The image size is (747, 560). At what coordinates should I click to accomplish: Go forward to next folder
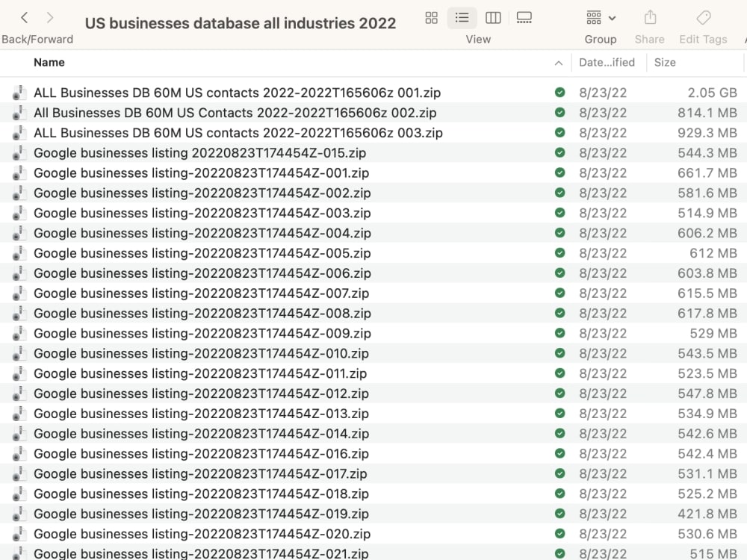(x=50, y=18)
